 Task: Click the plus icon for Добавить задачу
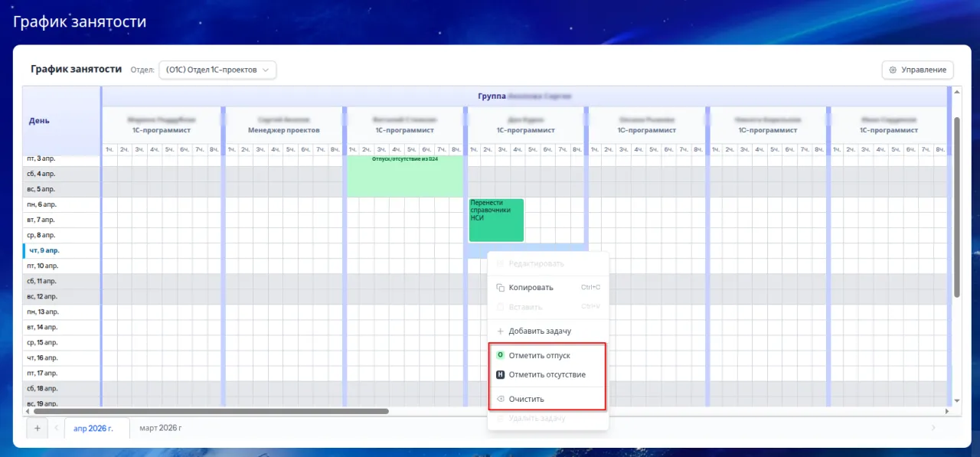500,331
